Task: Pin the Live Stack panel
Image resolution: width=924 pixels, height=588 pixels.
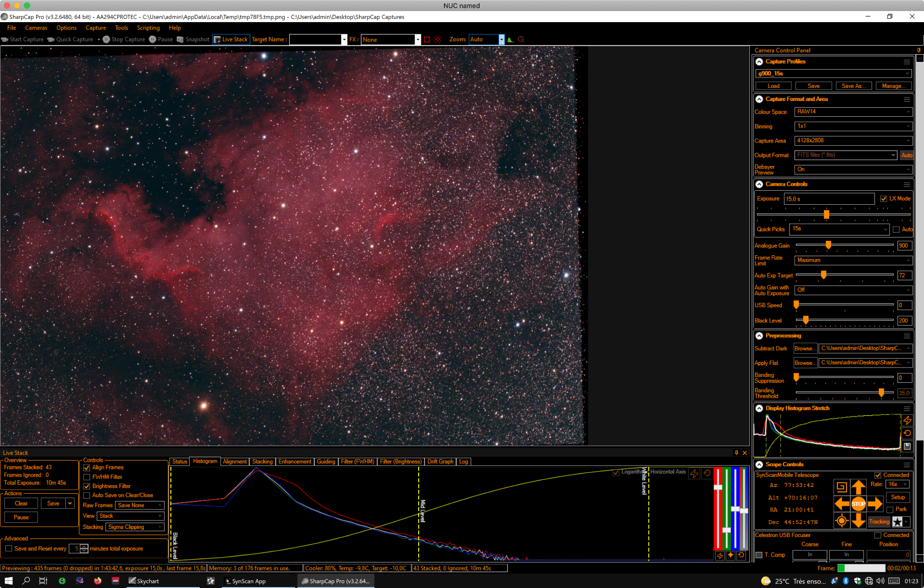Action: 736,453
